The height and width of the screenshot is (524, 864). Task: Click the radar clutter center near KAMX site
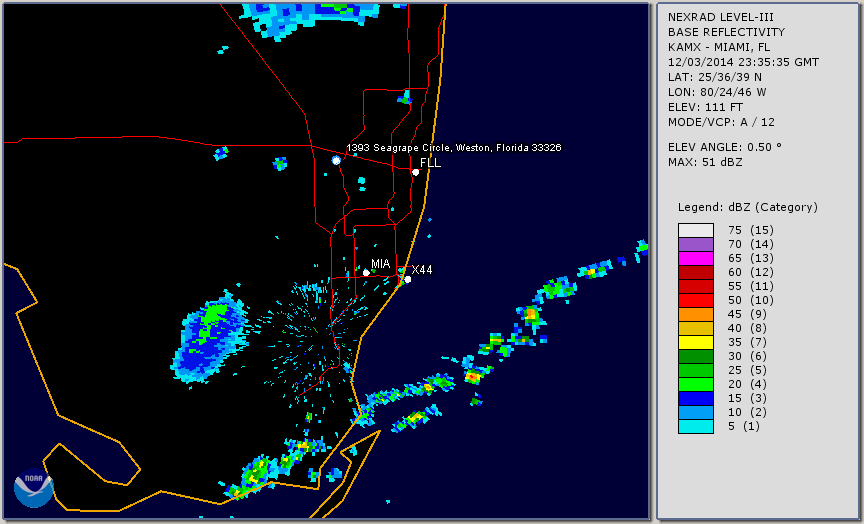(315, 331)
